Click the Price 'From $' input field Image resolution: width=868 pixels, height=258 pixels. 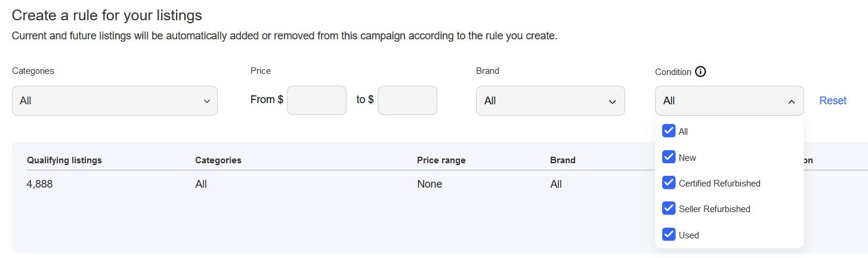click(317, 101)
